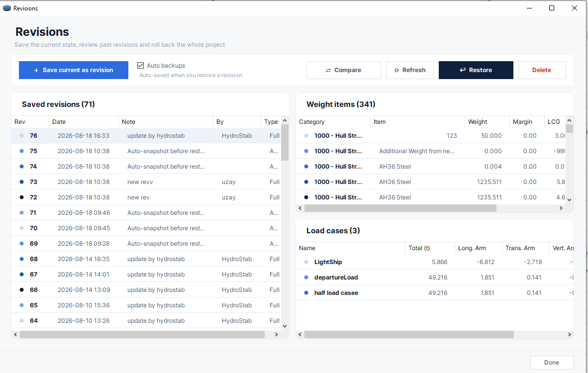Image resolution: width=588 pixels, height=373 pixels.
Task: Click the Restore button
Action: [476, 70]
